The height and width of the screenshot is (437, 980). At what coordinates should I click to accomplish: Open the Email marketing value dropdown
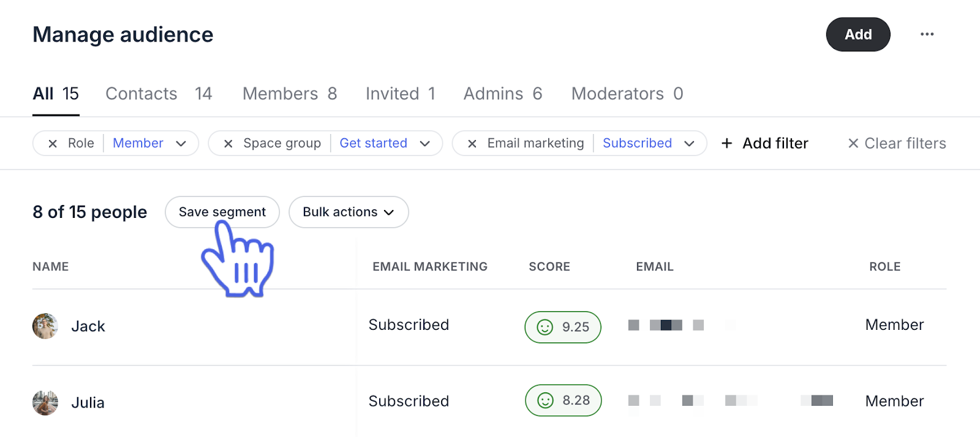649,143
